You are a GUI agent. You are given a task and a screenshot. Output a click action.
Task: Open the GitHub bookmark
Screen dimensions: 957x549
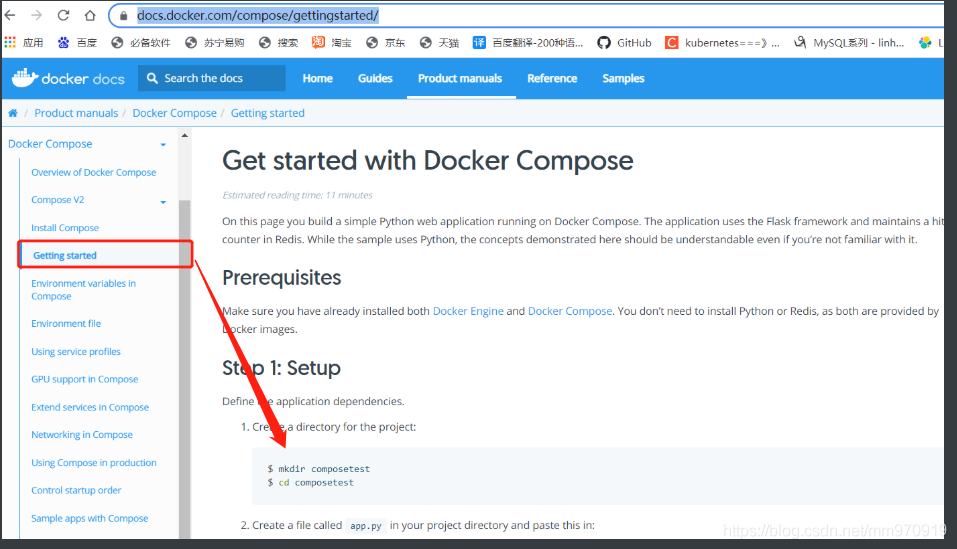pos(624,43)
